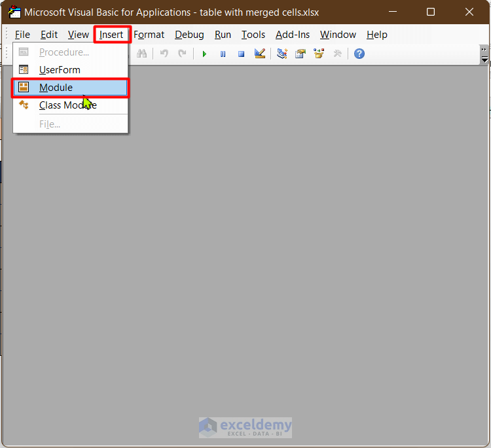Click the Undo toolbar icon

pos(164,54)
